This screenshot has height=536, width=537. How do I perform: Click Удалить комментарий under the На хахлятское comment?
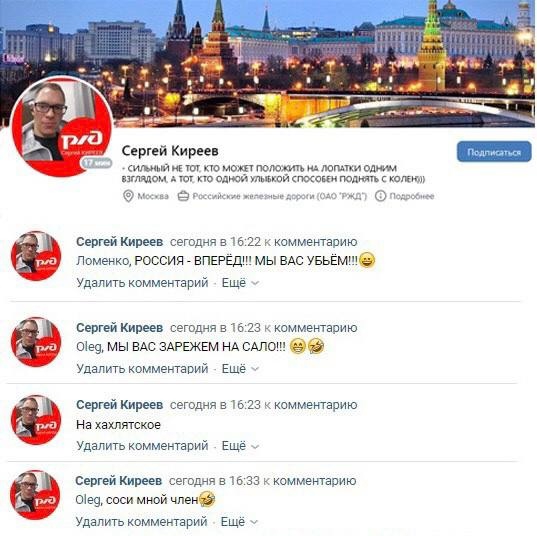[x=142, y=446]
